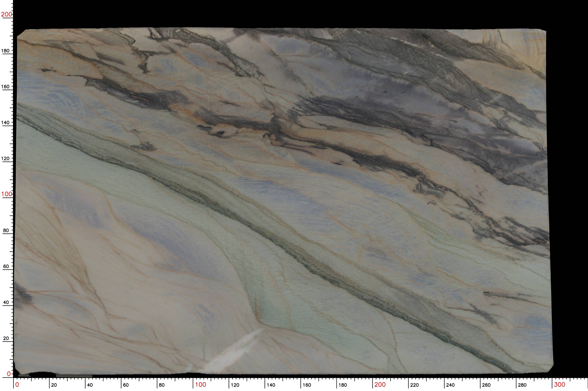
Task: Click the red 200 label on the vertical ruler
Action: (x=6, y=14)
